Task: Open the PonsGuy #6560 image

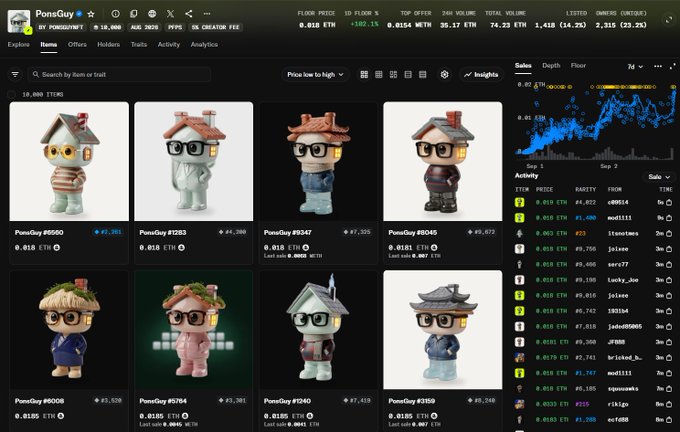Action: click(69, 161)
